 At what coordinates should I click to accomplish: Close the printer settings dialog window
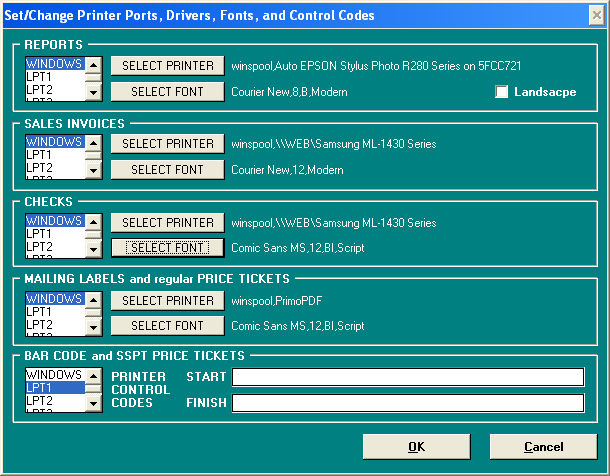[596, 15]
